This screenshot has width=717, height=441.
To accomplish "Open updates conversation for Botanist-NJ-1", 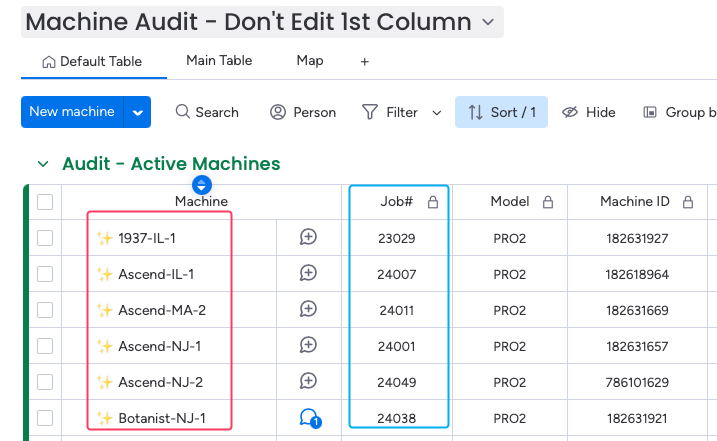I will click(309, 418).
